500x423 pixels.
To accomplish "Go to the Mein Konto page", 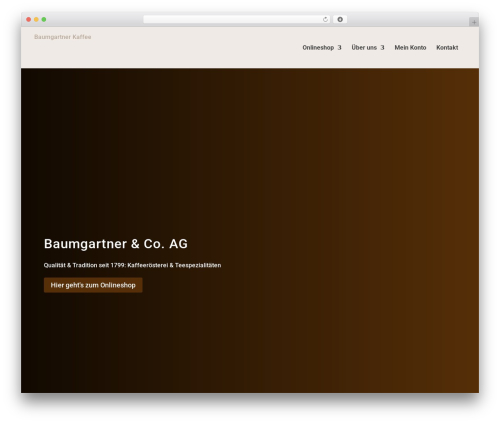I will tap(410, 48).
